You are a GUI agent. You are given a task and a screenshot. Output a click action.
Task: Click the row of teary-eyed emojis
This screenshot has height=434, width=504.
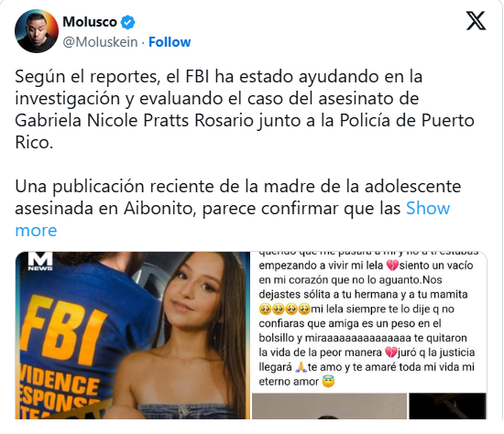click(x=284, y=309)
